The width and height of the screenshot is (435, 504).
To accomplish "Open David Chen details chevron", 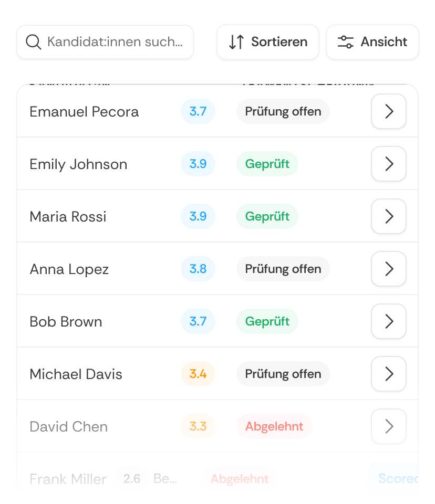I will (x=389, y=426).
